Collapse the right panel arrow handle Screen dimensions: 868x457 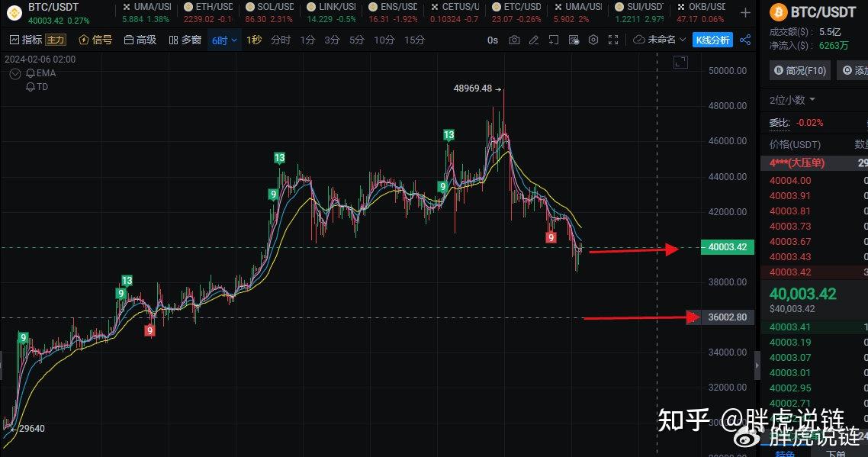point(757,365)
